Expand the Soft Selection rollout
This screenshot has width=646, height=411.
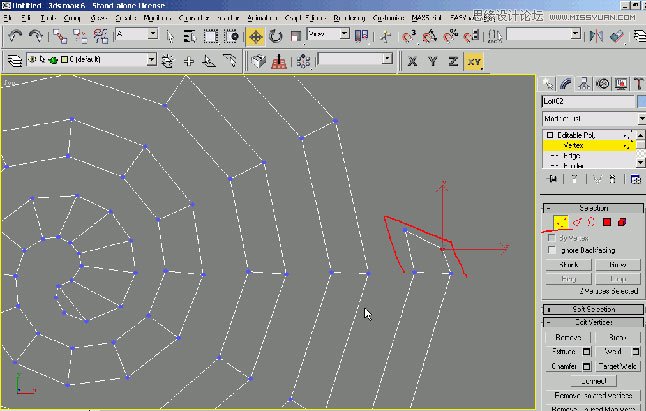point(593,309)
